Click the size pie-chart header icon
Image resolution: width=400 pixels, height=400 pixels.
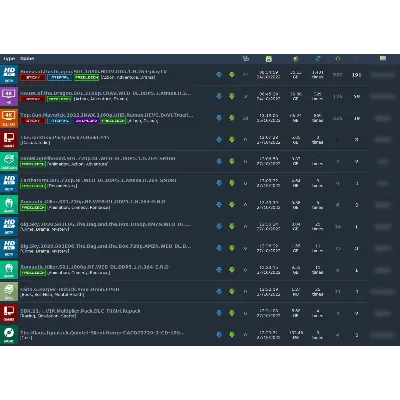tap(296, 59)
